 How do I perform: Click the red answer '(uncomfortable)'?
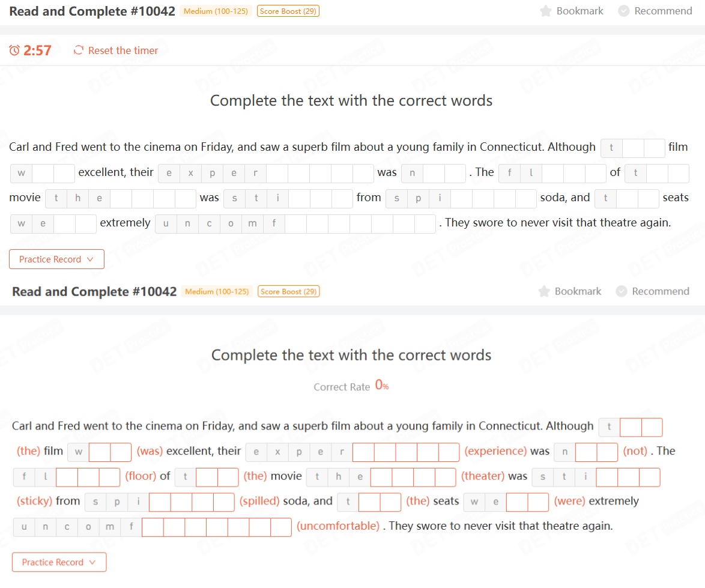(338, 526)
